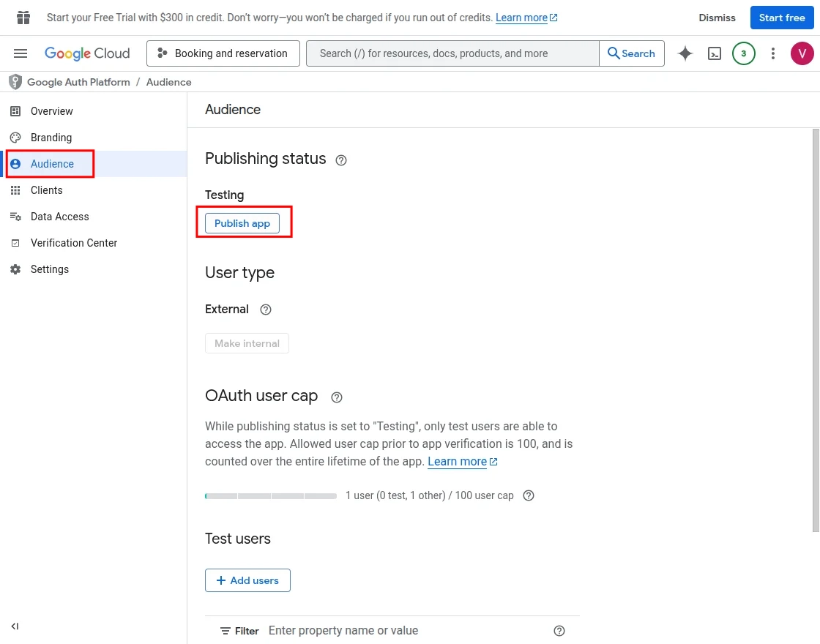Open help icon beside the Filter row
This screenshot has height=644, width=820.
(559, 630)
